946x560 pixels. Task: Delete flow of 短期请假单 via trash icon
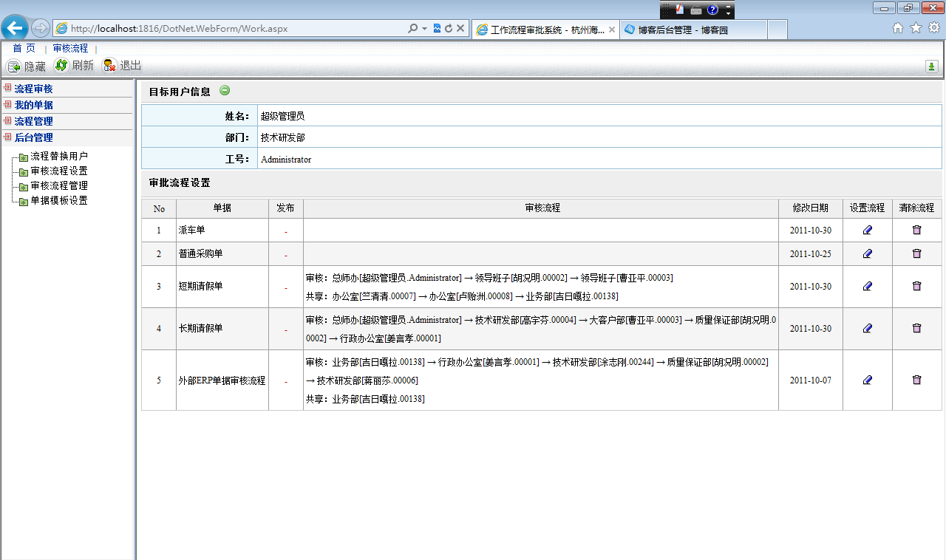tap(917, 286)
